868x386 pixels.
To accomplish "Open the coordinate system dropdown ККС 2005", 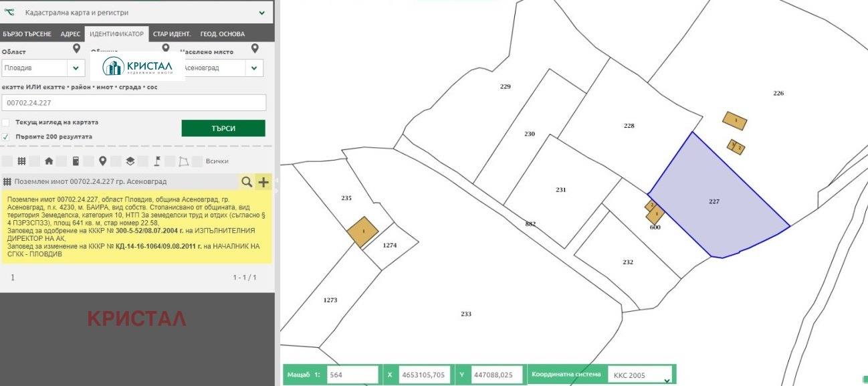I will point(666,375).
